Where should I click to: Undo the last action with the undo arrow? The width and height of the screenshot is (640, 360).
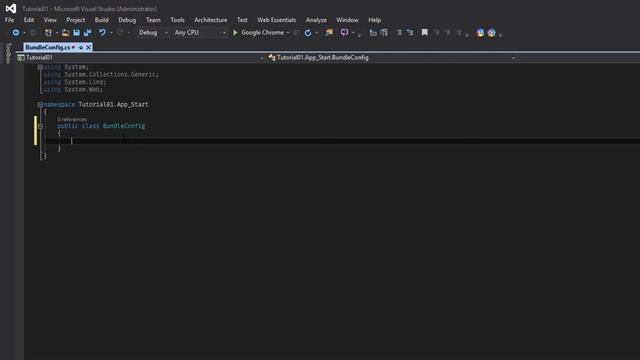(x=102, y=33)
